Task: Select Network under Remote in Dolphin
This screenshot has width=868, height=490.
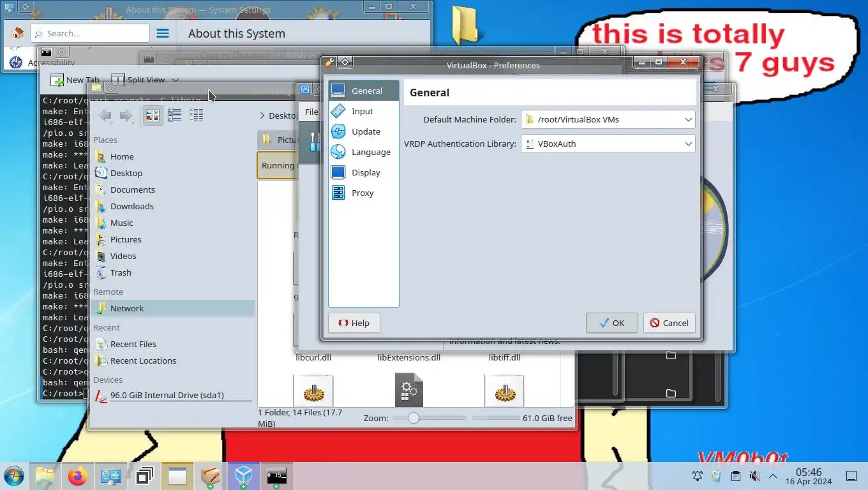Action: coord(173,308)
